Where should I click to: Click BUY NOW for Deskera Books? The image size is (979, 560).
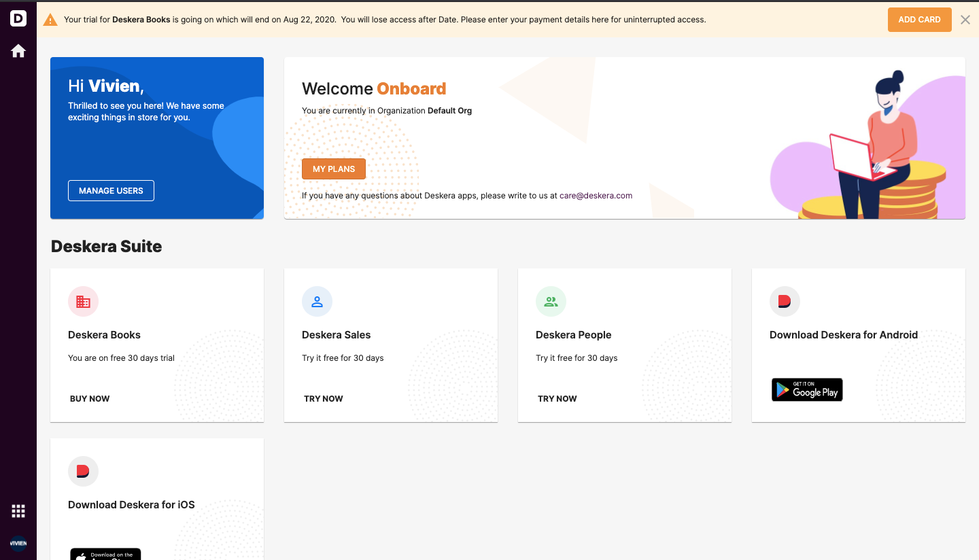coord(90,399)
